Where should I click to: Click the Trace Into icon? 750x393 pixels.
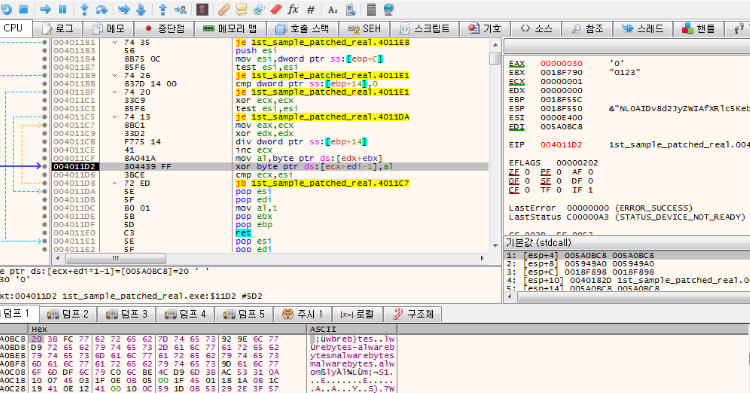(124, 9)
